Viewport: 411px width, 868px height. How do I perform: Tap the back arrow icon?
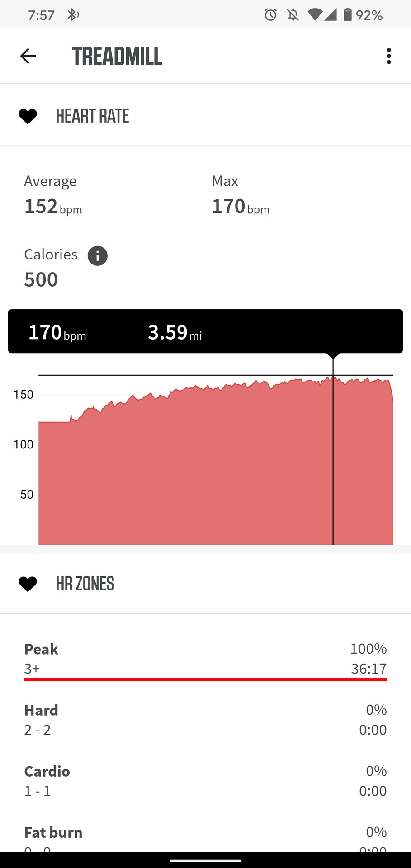pyautogui.click(x=28, y=56)
